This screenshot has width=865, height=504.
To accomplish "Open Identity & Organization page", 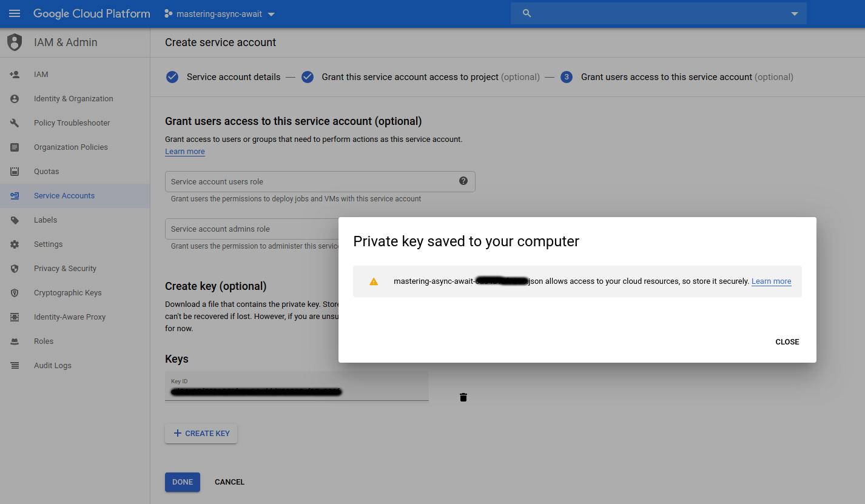I will pyautogui.click(x=75, y=99).
